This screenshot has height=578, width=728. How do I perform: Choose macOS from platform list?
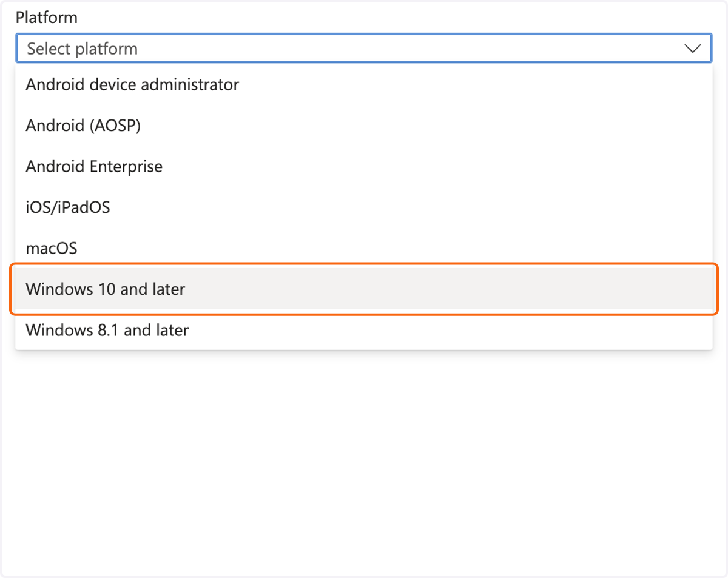tap(363, 248)
